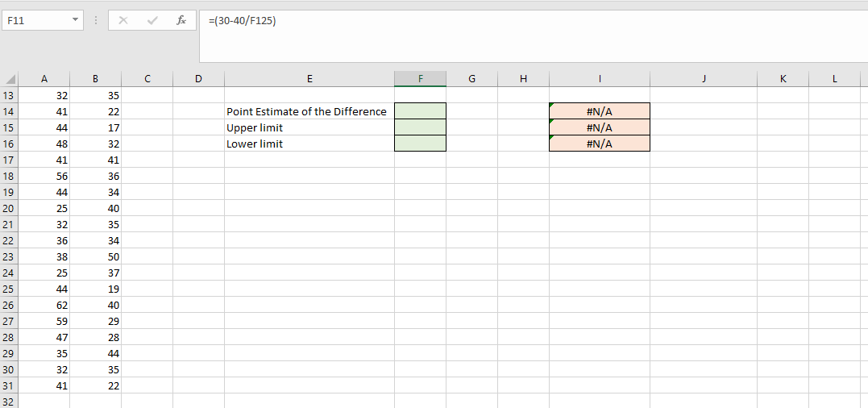This screenshot has width=868, height=408.
Task: Select column F header
Action: coord(420,79)
